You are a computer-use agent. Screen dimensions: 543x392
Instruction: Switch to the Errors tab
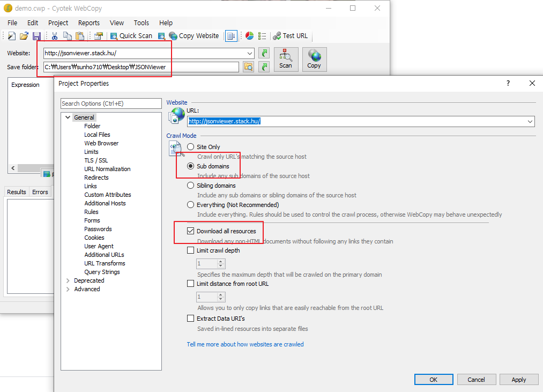coord(40,191)
